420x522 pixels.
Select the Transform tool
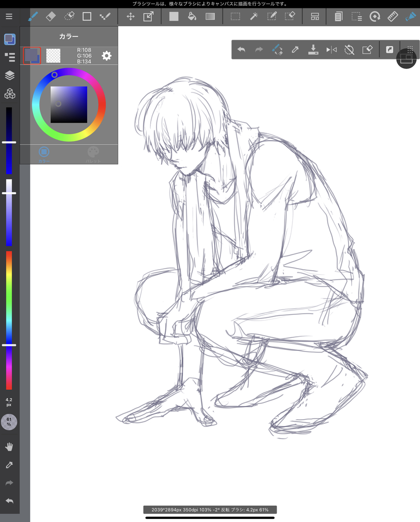click(x=148, y=16)
